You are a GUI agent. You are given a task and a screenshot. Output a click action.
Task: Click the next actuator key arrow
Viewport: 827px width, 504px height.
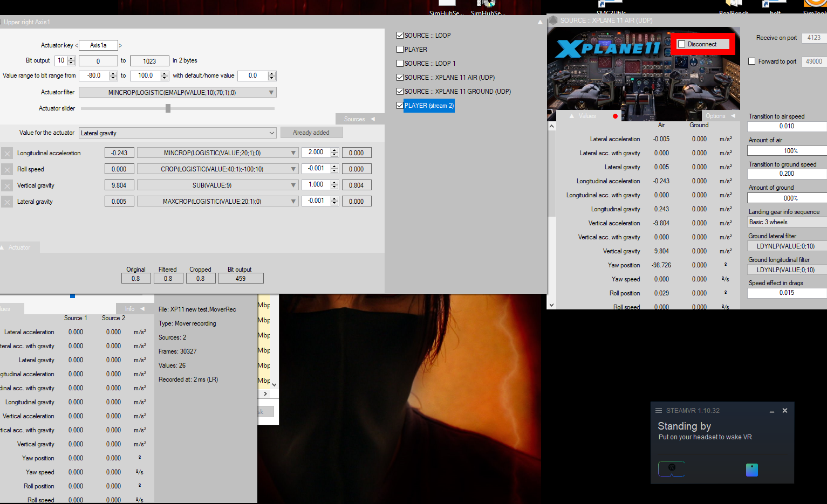(120, 45)
